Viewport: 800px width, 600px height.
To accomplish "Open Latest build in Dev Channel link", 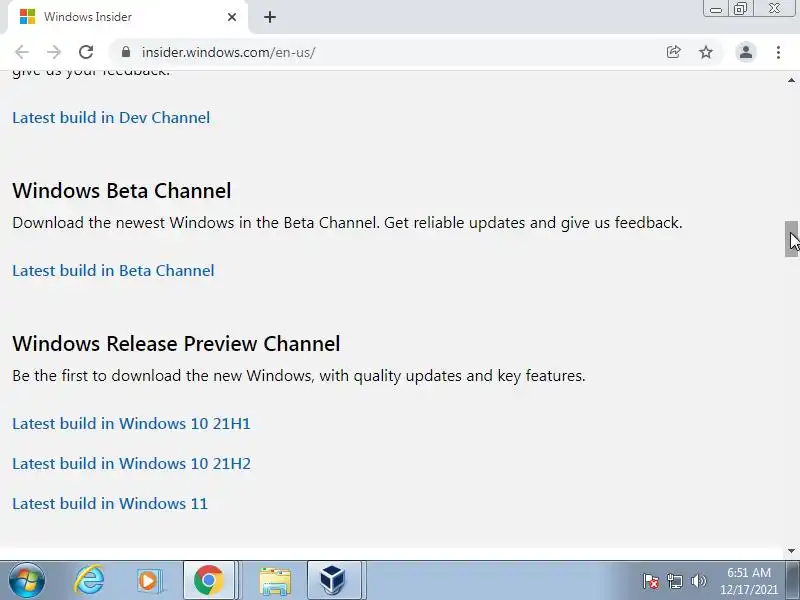I will (111, 118).
